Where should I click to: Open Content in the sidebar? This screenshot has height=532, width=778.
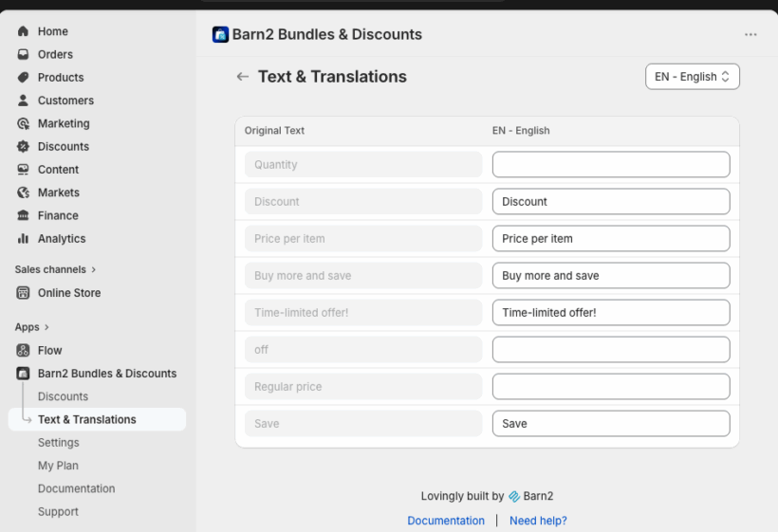click(58, 170)
